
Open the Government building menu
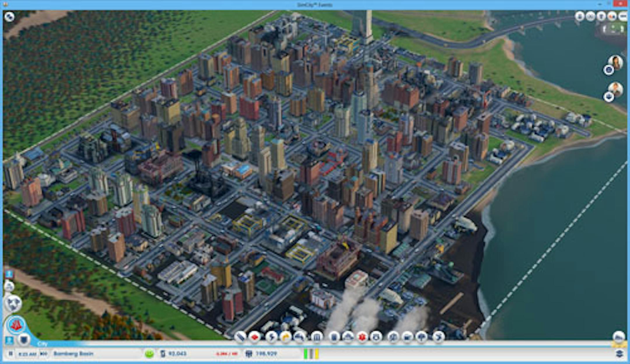pyautogui.click(x=317, y=337)
